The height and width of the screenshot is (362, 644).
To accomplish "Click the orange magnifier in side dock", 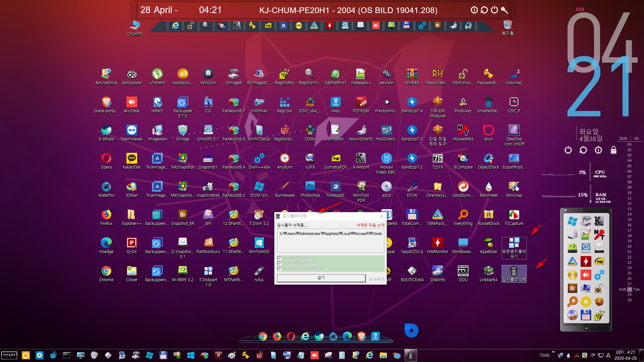I will [572, 302].
